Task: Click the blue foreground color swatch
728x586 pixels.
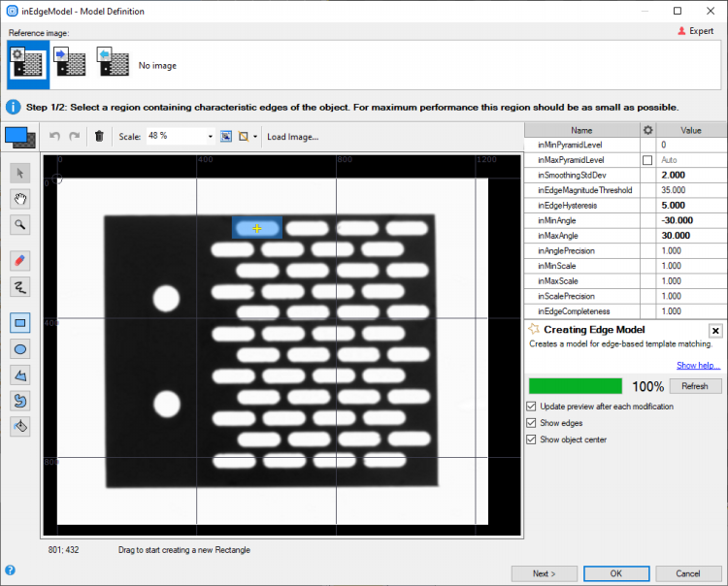Action: click(17, 137)
